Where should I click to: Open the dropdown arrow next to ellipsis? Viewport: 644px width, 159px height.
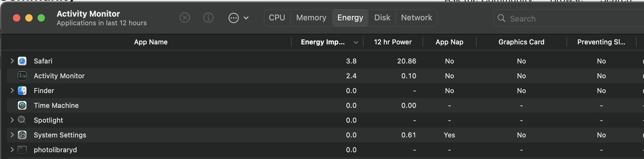[x=246, y=18]
